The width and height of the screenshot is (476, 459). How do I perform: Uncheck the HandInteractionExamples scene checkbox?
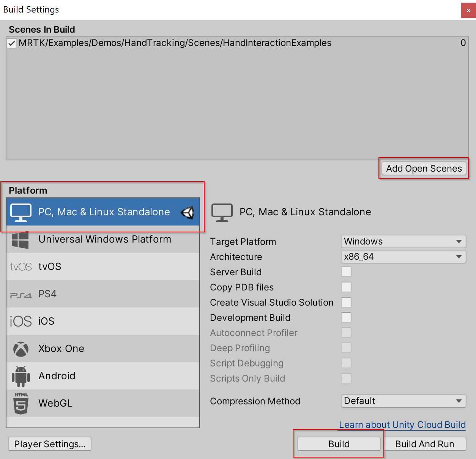coord(12,43)
